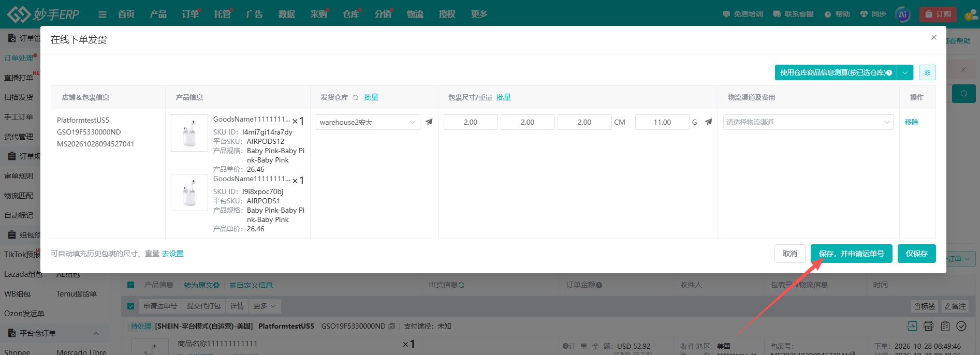
Task: Click the weight input field showing 11.00
Action: click(x=662, y=122)
